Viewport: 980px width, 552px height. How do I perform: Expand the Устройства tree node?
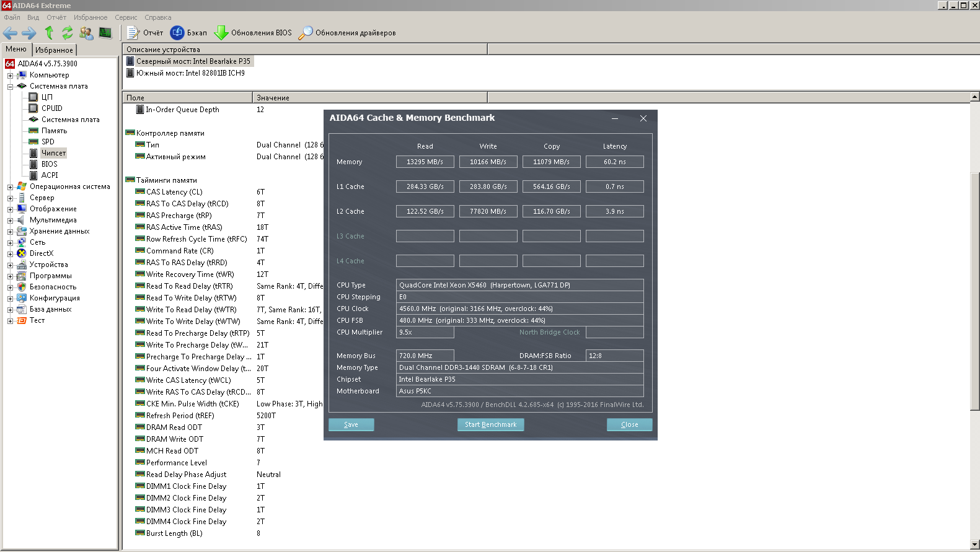coord(10,265)
